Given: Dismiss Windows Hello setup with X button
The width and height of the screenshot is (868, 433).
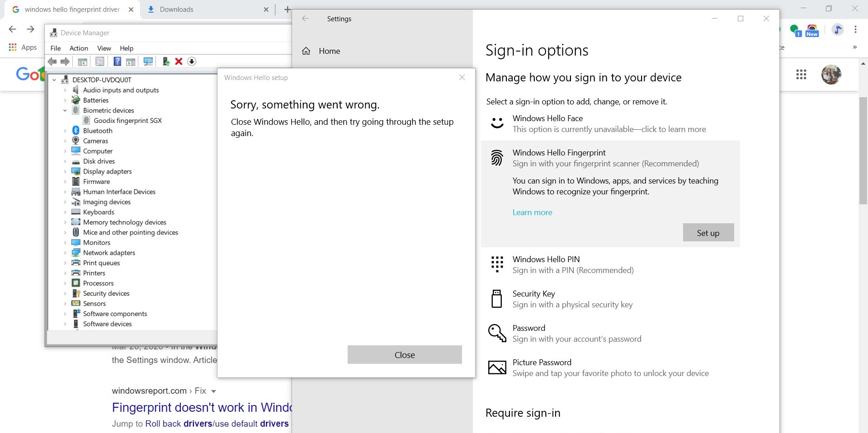Looking at the screenshot, I should point(462,77).
